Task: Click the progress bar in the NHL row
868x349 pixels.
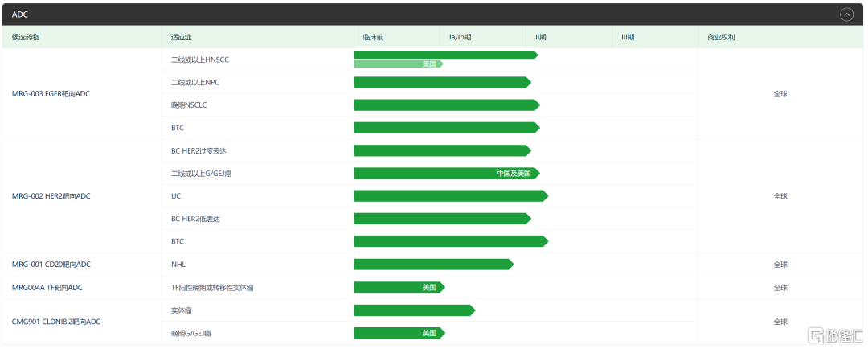Action: pos(432,265)
